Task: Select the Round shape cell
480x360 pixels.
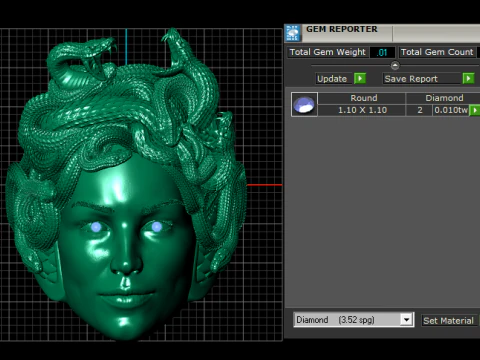Action: coord(362,98)
